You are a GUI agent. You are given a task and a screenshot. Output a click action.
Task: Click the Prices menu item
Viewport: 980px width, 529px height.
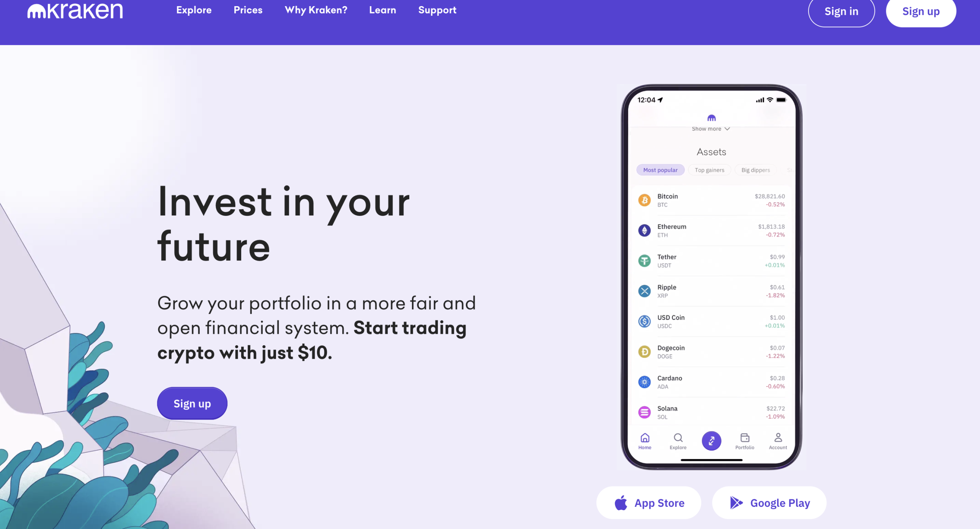pos(248,10)
